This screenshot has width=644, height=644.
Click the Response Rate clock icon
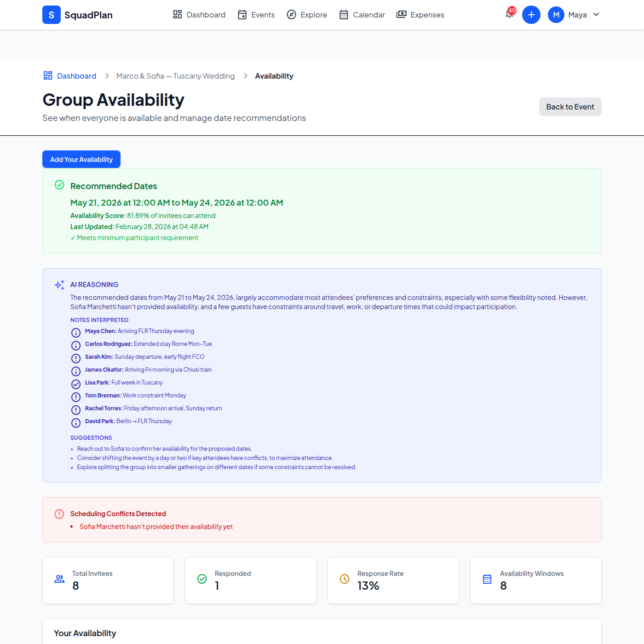(x=344, y=579)
